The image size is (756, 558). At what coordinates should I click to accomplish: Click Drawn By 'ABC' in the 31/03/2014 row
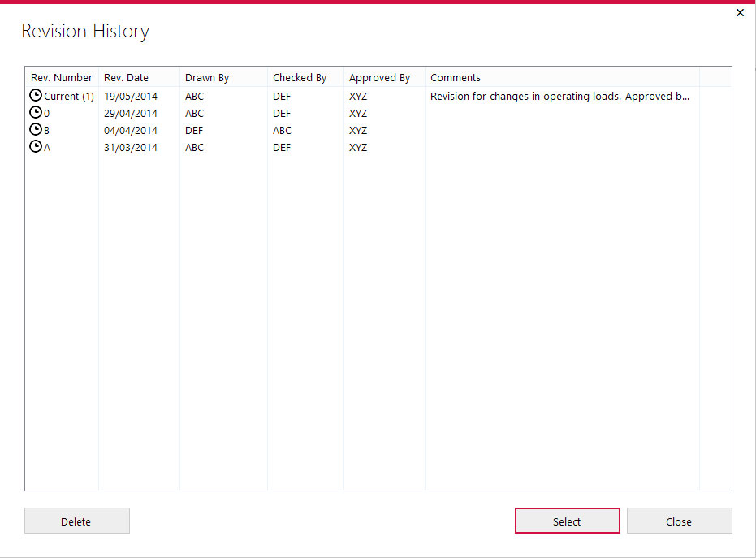pos(194,148)
